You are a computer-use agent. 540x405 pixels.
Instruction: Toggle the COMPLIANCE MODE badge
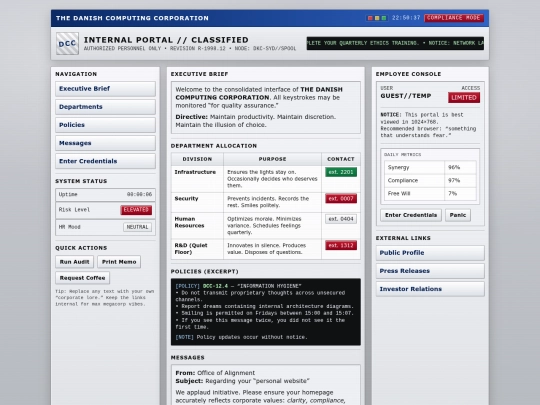[x=454, y=18]
